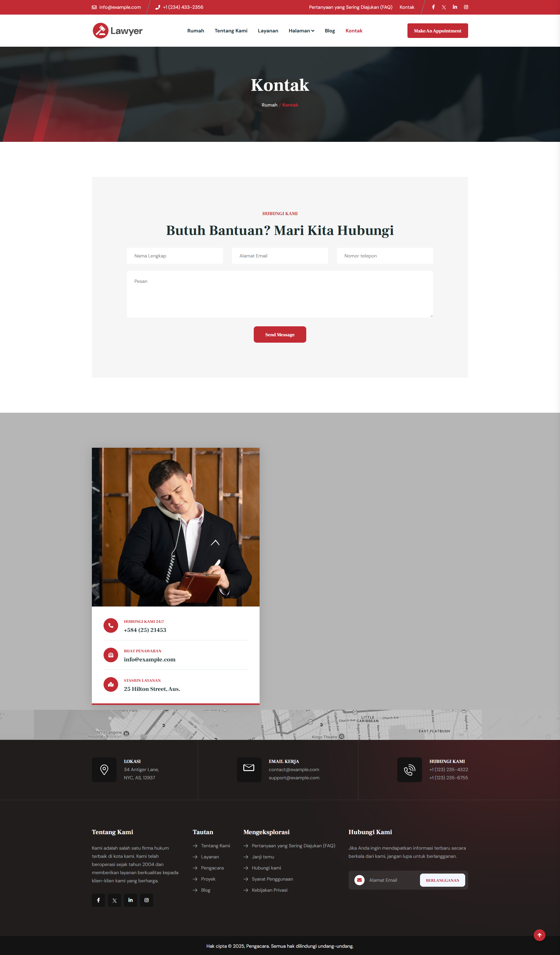Focus the Nama Lengkap input field
Viewport: 560px width, 955px height.
tap(175, 256)
